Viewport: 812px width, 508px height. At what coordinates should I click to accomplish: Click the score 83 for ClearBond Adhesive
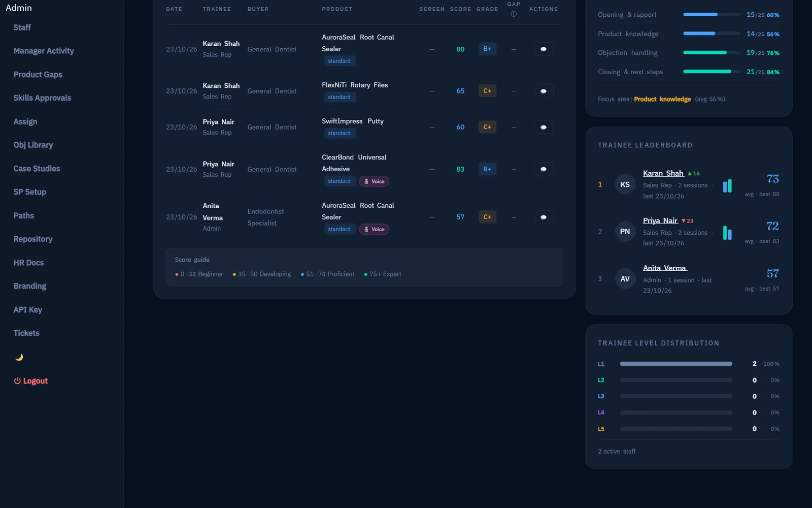click(x=460, y=170)
